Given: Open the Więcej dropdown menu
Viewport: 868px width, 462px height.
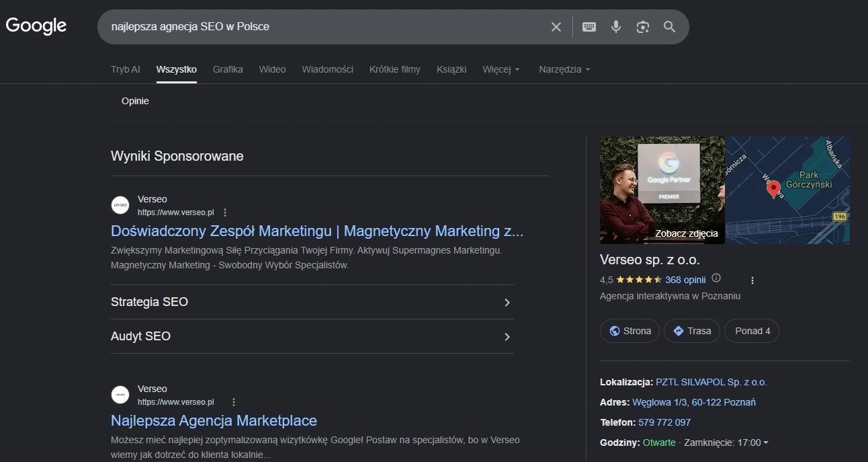Looking at the screenshot, I should click(x=501, y=69).
